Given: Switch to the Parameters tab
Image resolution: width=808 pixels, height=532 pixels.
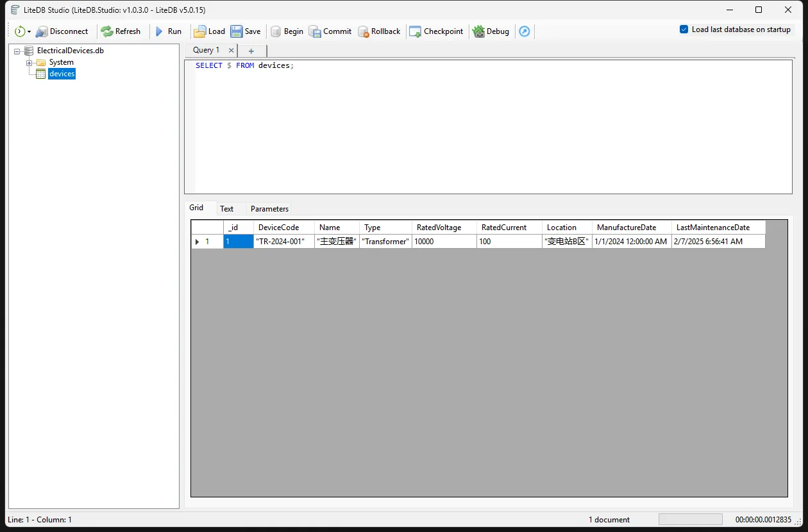Looking at the screenshot, I should (x=269, y=209).
